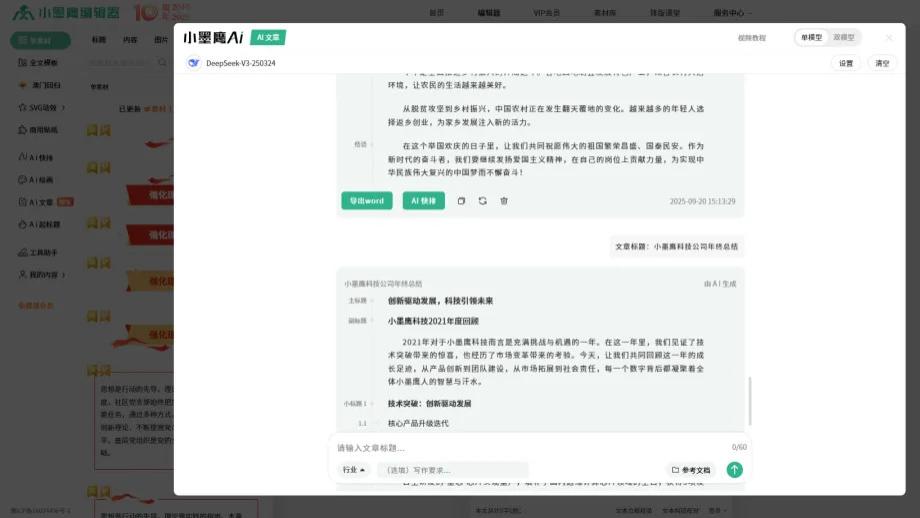Delete the article using the trash icon

click(503, 201)
